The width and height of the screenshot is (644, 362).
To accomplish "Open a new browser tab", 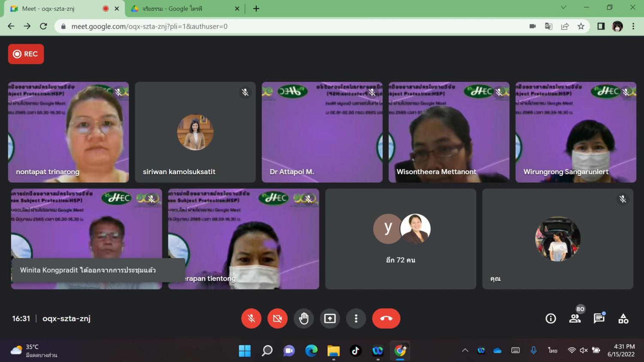I will (x=256, y=9).
